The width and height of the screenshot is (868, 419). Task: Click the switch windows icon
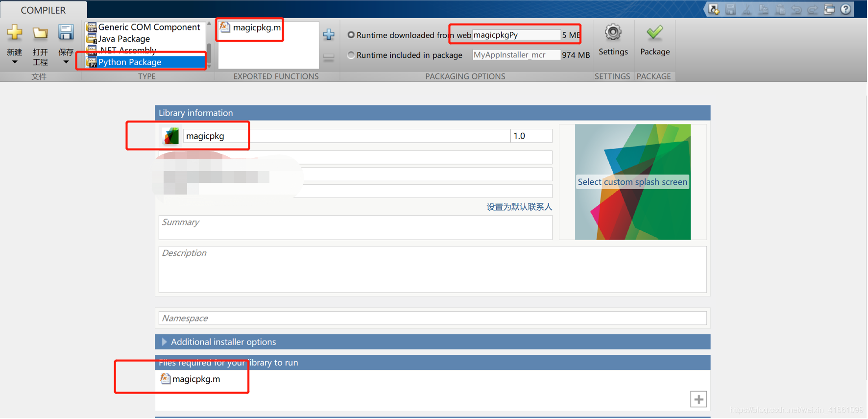click(829, 9)
